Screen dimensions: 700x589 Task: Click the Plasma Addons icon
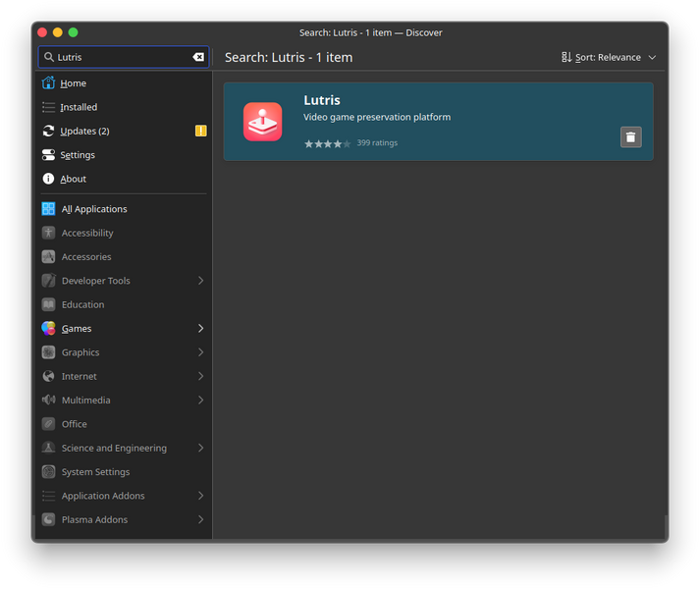[x=48, y=519]
